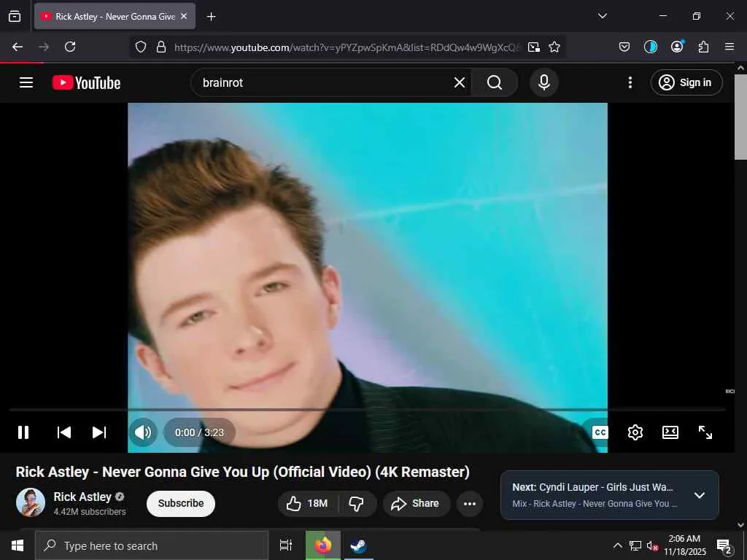
Task: Go to YouTube home via the logo
Action: [x=86, y=83]
